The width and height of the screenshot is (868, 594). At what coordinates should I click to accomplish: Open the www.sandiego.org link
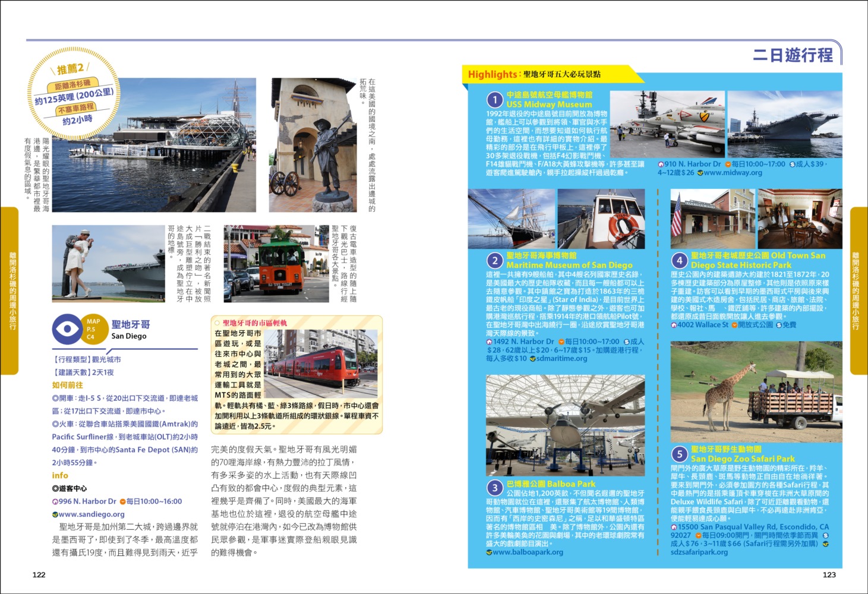point(91,515)
